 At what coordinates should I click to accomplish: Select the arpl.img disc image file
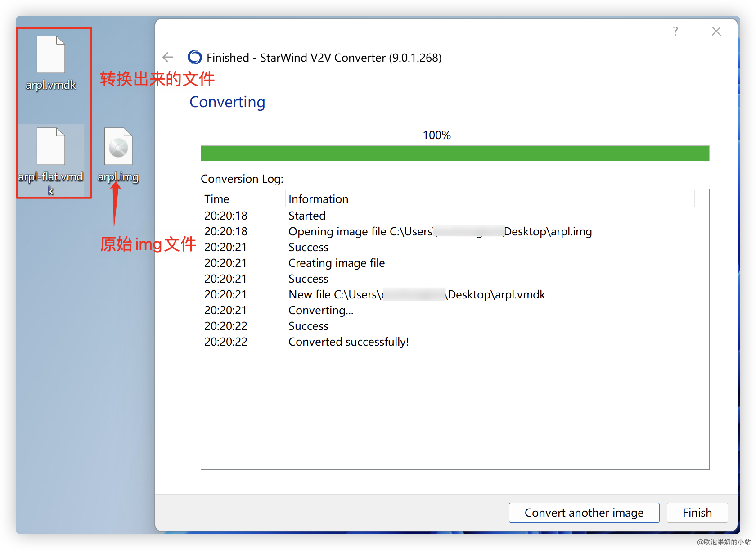pos(118,155)
